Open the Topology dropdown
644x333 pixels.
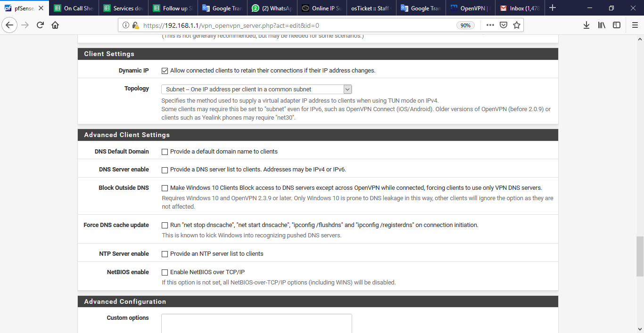(x=256, y=89)
